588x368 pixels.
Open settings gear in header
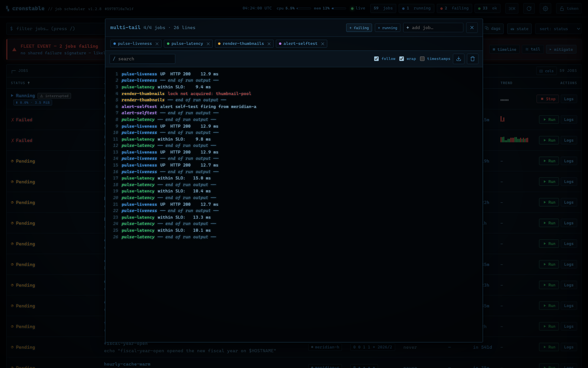[x=545, y=9]
